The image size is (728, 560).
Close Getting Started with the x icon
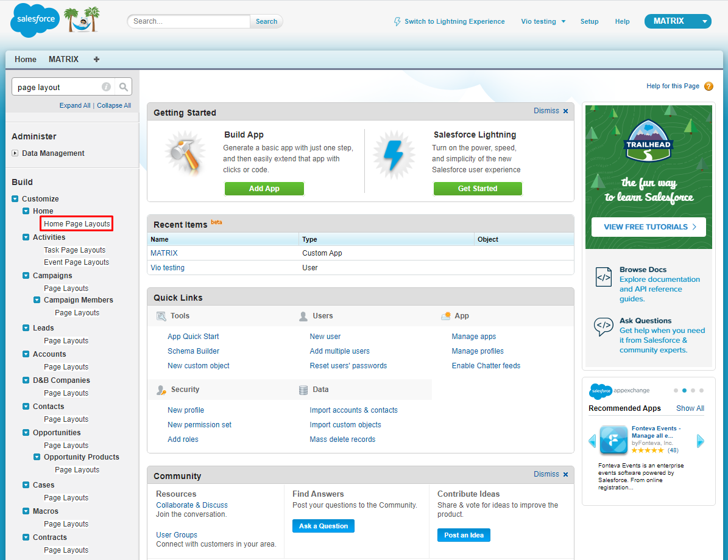point(565,111)
